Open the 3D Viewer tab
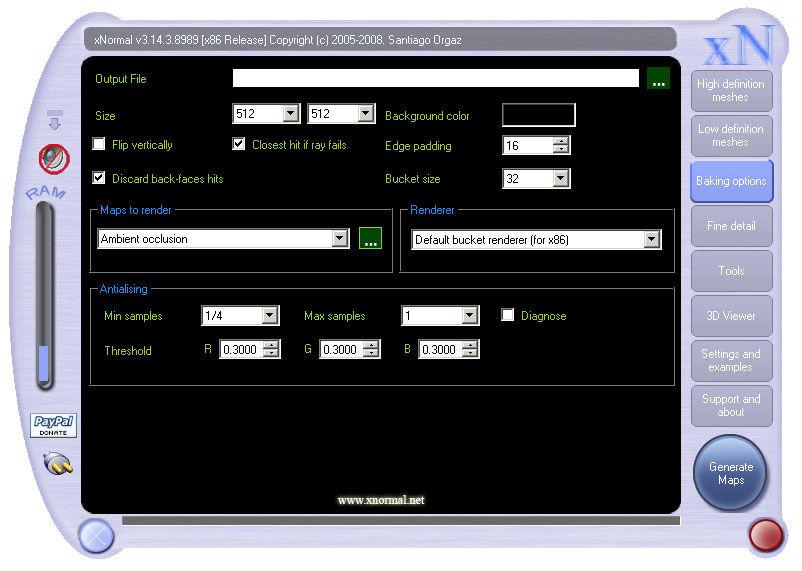802x571 pixels. (x=731, y=316)
